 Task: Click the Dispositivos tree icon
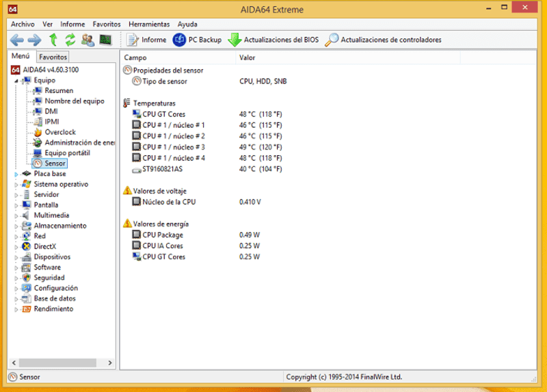27,257
